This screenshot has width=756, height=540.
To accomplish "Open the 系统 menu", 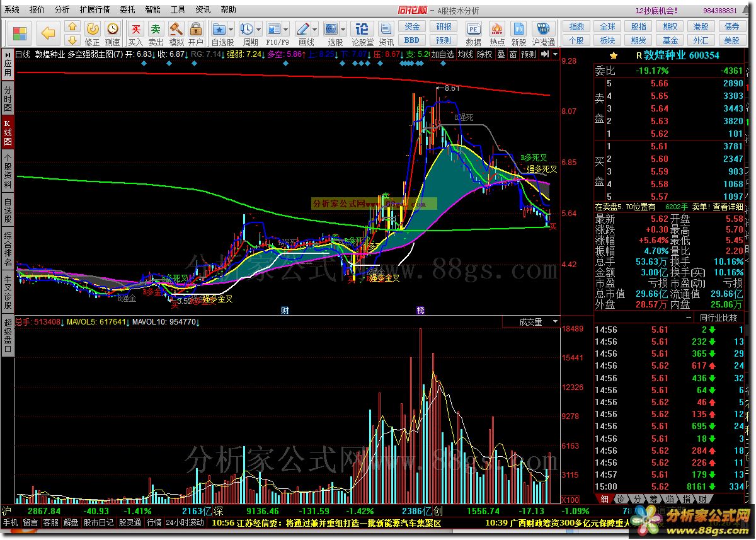I will click(x=12, y=10).
